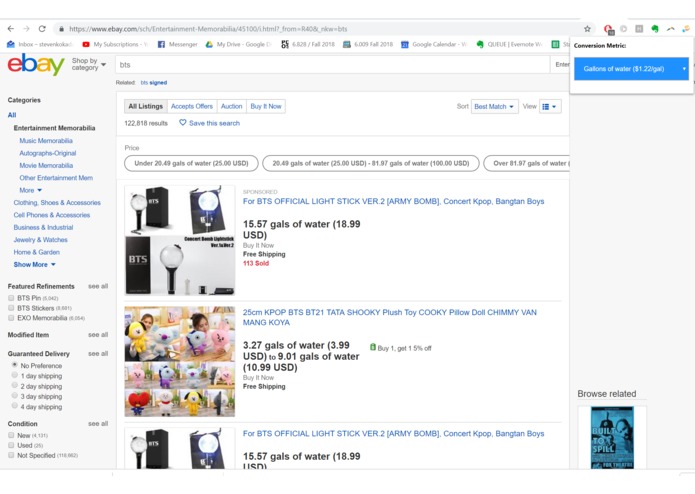Open the Music Memorabilia category
The width and height of the screenshot is (695, 494).
point(46,140)
